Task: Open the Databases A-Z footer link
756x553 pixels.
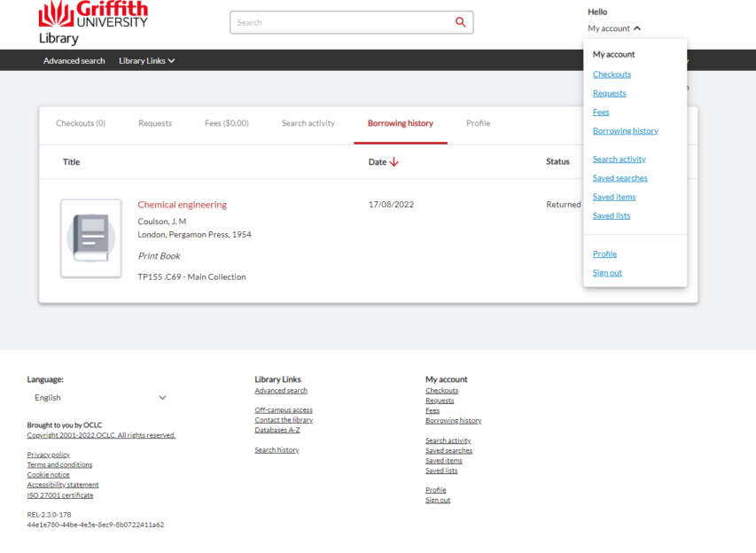Action: pyautogui.click(x=277, y=430)
